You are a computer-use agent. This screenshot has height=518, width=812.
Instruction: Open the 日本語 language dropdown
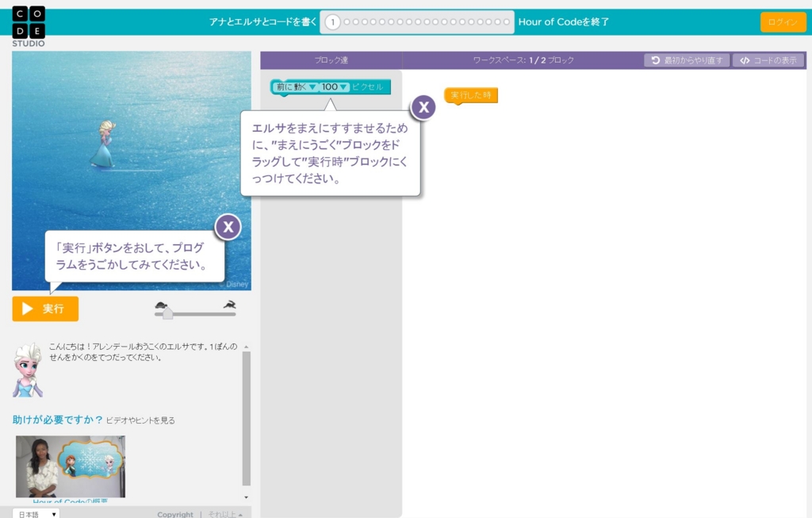(x=36, y=514)
